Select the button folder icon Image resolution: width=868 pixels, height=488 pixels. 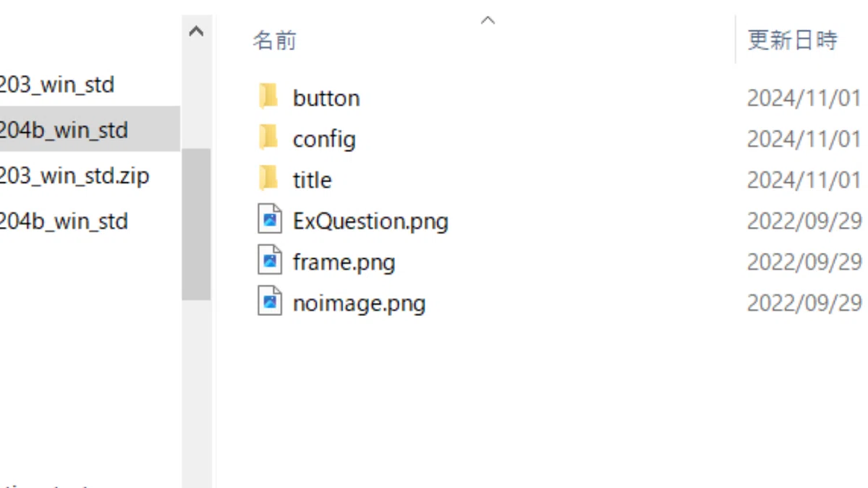coord(269,97)
